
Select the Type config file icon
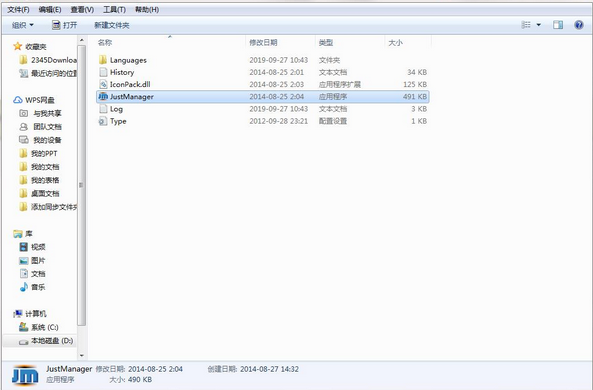pyautogui.click(x=103, y=121)
